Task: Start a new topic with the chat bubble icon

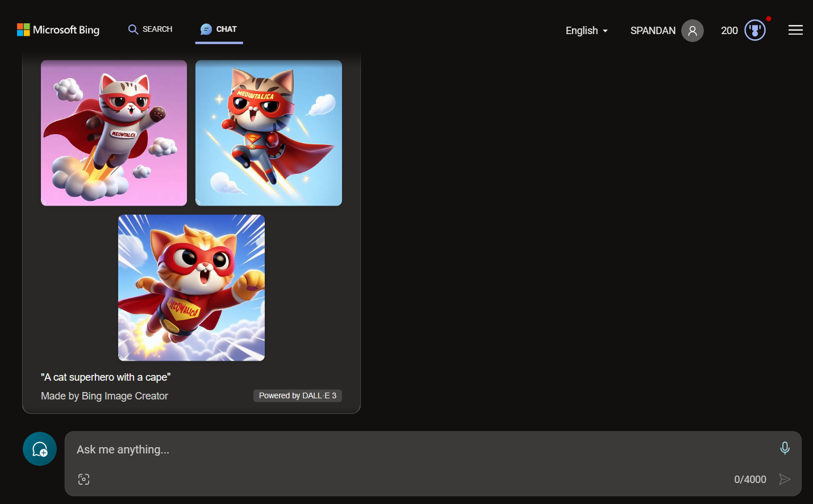Action: (39, 448)
